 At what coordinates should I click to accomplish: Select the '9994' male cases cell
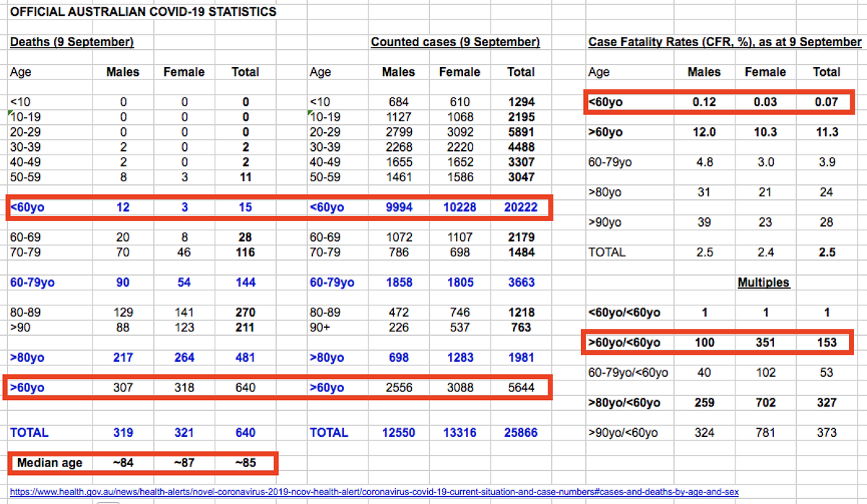pyautogui.click(x=398, y=207)
